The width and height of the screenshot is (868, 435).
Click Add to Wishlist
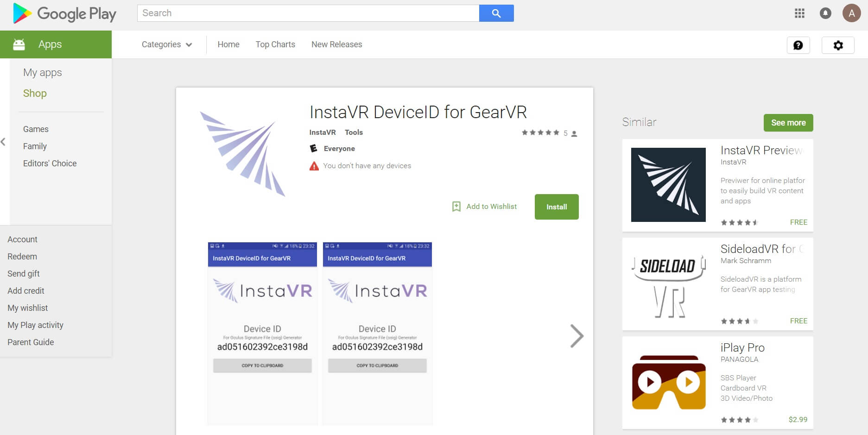point(491,207)
